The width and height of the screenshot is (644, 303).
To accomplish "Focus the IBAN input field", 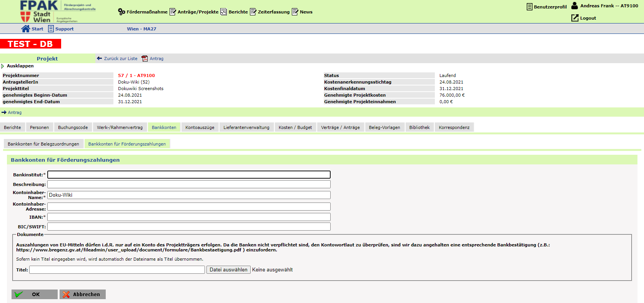I will [x=188, y=217].
